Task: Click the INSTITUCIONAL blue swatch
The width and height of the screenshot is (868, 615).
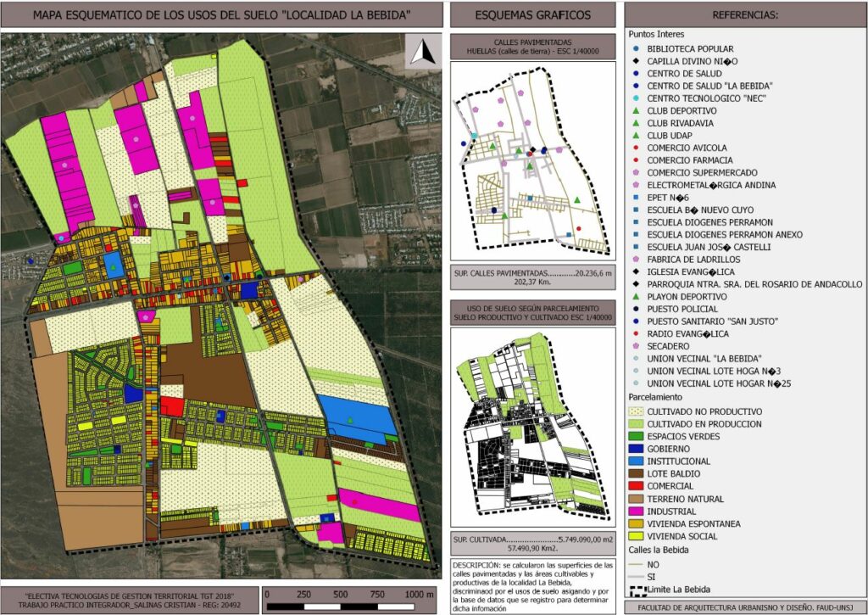Action: pyautogui.click(x=636, y=461)
